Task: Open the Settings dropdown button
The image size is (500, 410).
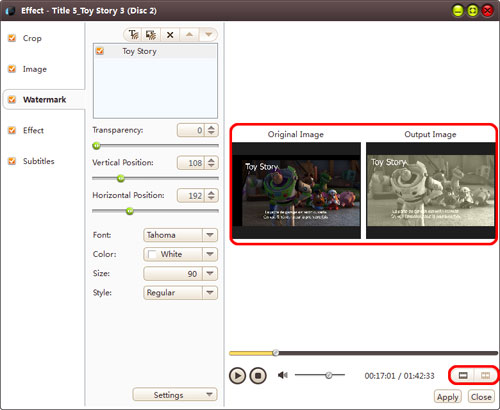Action: pos(175,395)
